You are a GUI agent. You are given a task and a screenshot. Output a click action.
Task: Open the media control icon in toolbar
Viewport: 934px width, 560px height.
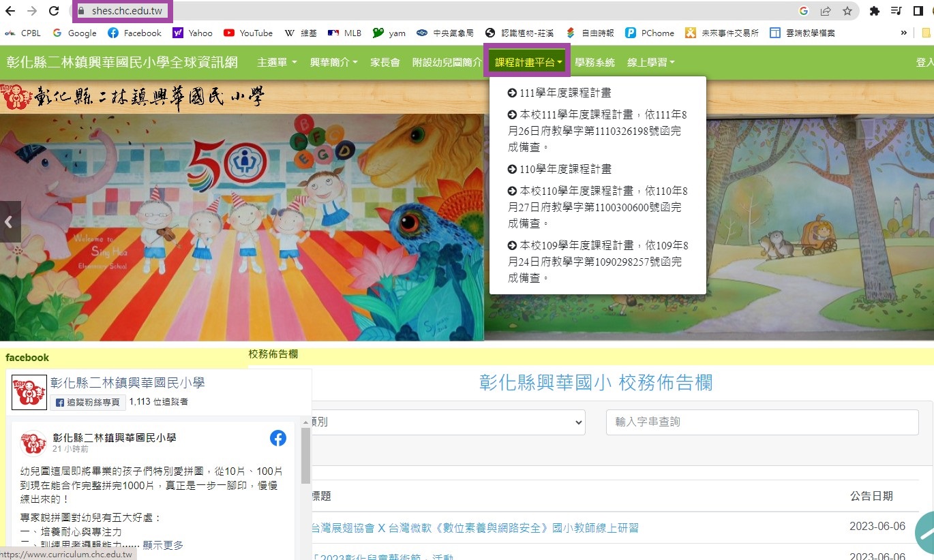point(897,11)
